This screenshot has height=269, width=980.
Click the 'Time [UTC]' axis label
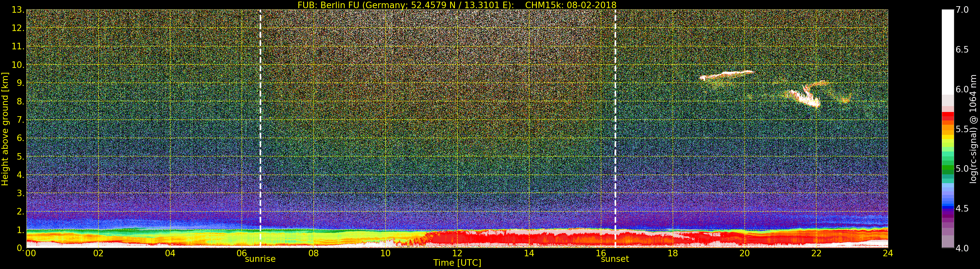tap(457, 263)
